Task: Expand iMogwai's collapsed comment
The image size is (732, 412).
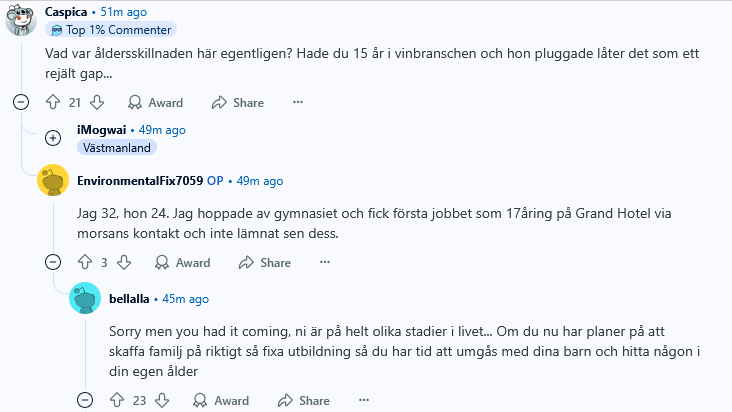Action: [x=53, y=138]
